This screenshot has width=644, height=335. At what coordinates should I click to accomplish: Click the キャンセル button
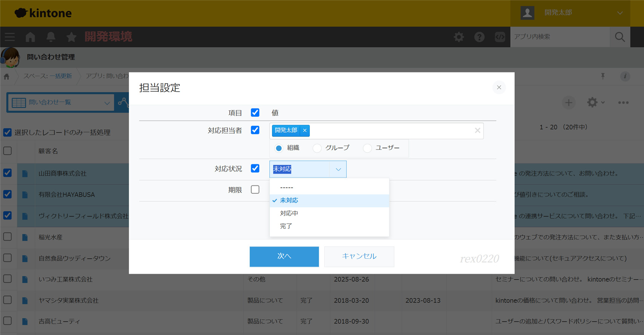pos(359,256)
